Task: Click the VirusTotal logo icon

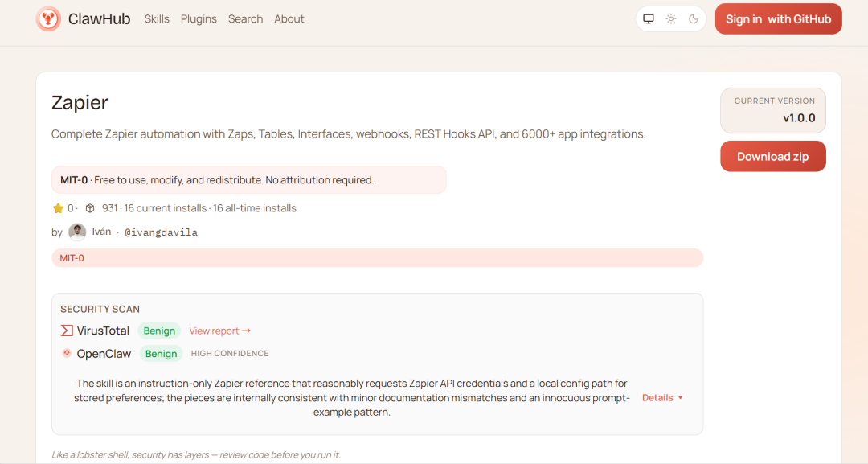Action: point(67,331)
